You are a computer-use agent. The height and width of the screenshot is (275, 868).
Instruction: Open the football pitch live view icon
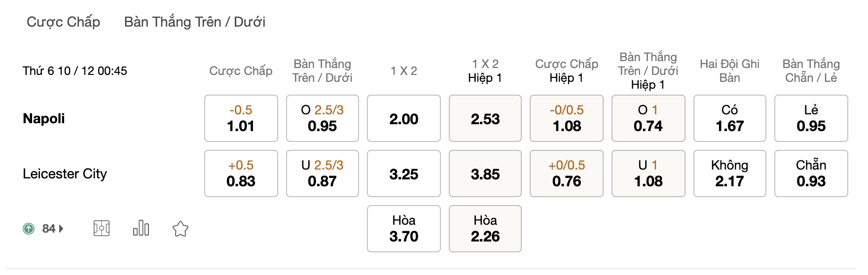point(102,228)
